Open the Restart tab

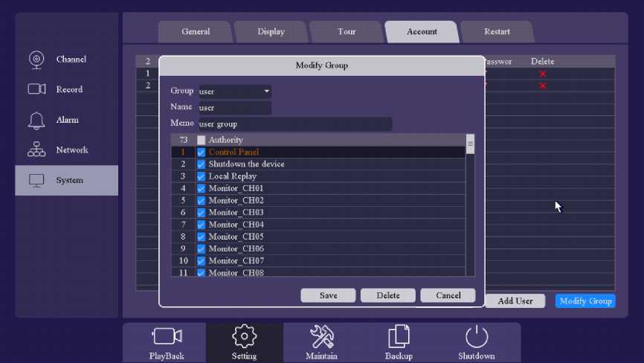tap(497, 32)
